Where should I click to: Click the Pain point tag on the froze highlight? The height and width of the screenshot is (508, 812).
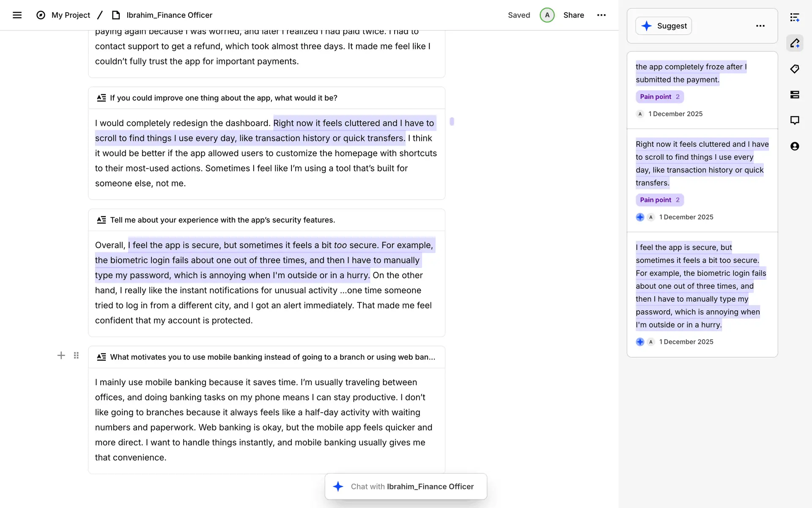point(659,97)
